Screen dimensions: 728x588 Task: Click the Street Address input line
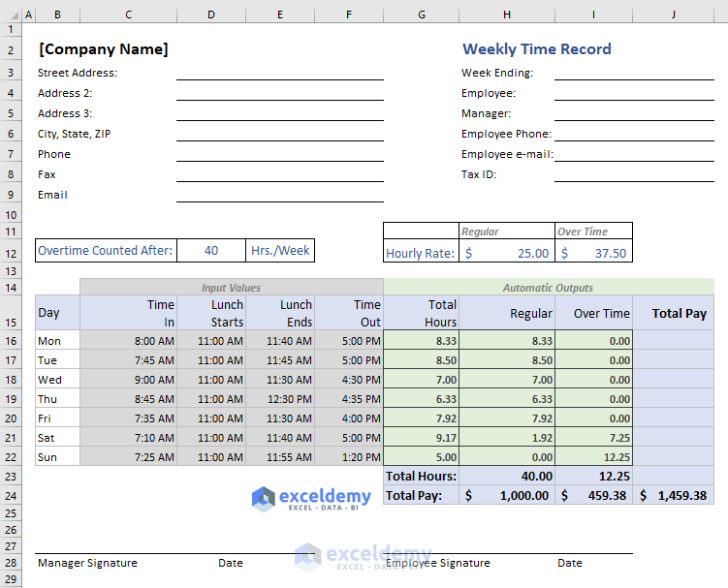point(280,73)
